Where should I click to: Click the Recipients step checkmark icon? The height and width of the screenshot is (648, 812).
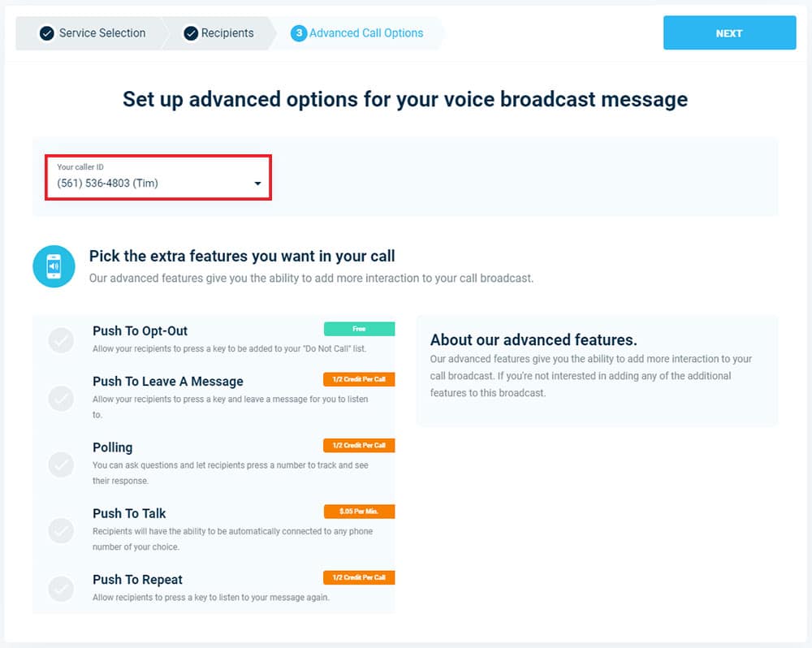pos(191,33)
